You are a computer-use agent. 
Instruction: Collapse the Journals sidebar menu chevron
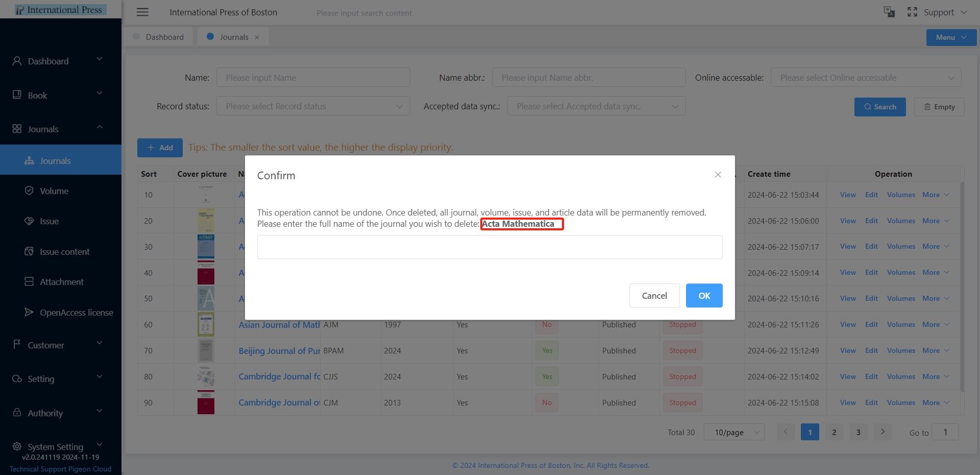(x=100, y=127)
